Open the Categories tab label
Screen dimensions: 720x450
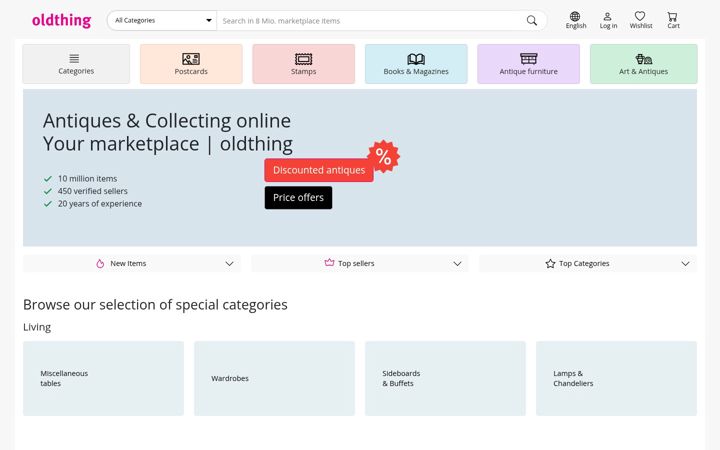(76, 71)
